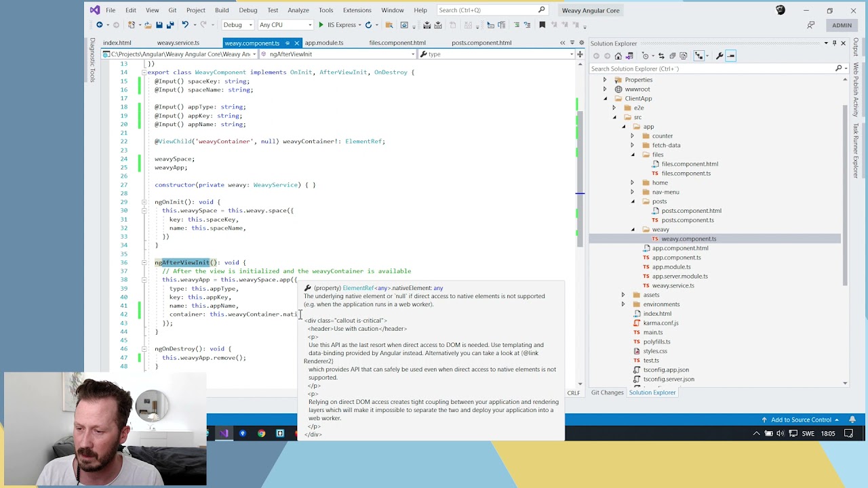The width and height of the screenshot is (868, 488).
Task: Start IIS Express with green play button
Action: (x=321, y=25)
